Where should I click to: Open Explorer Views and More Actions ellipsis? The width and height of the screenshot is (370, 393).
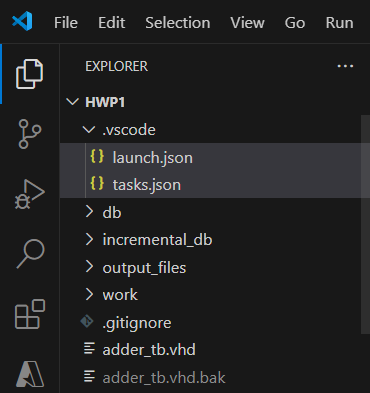(345, 66)
